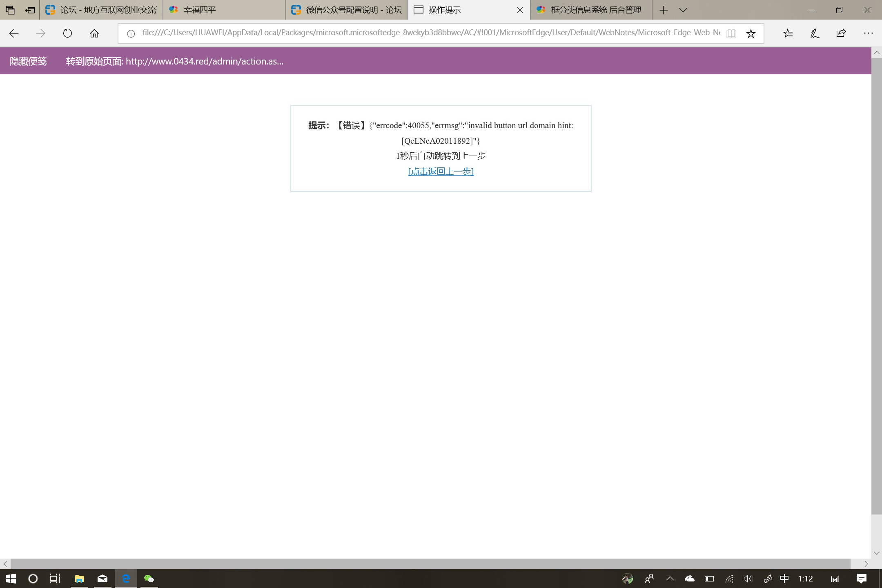Expand the tab preview chevron
Screen dimensions: 882x588
pyautogui.click(x=683, y=10)
